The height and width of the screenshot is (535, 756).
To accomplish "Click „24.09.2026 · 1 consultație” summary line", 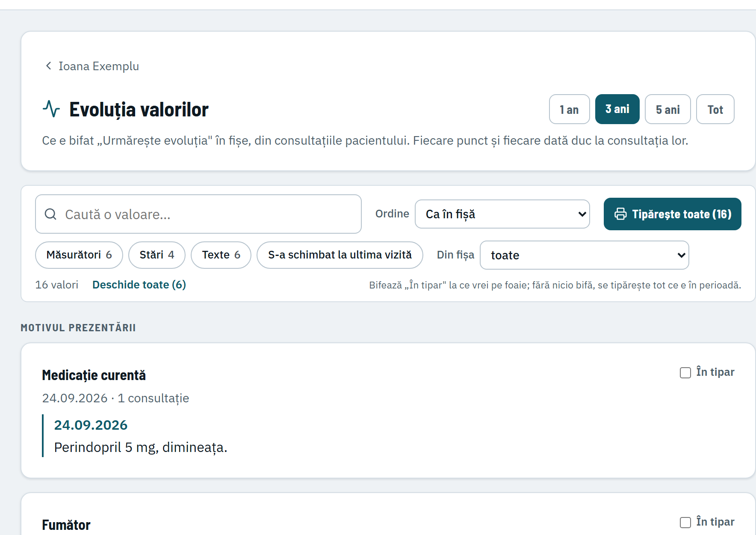I will click(x=115, y=398).
